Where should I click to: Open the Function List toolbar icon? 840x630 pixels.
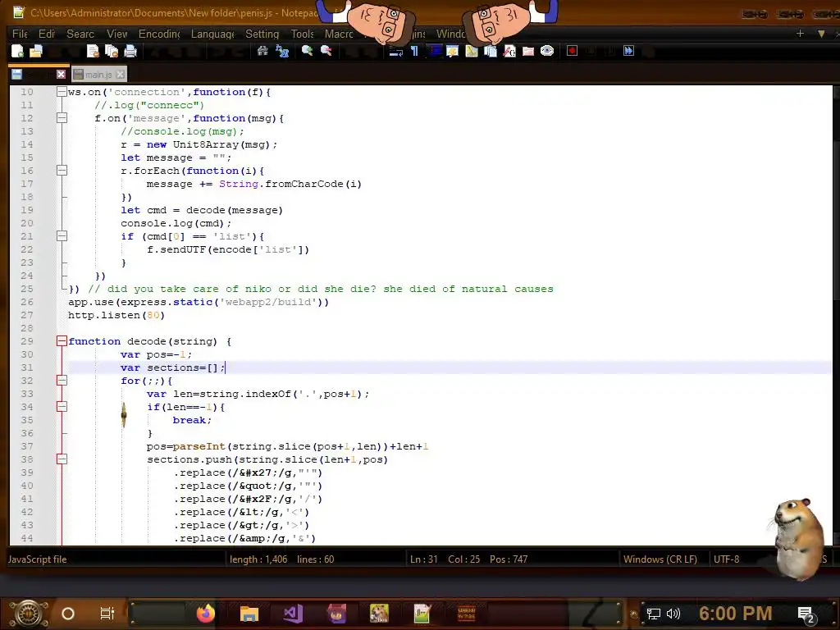[x=509, y=52]
